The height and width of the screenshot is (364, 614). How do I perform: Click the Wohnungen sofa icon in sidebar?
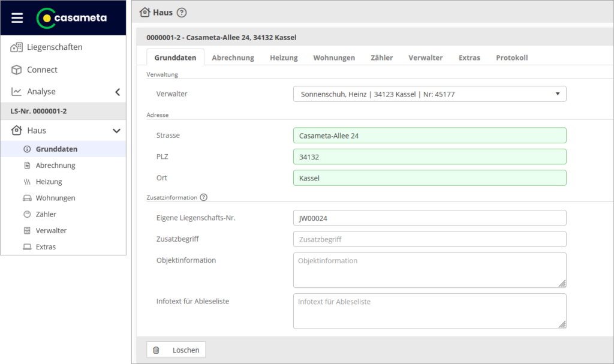click(26, 198)
